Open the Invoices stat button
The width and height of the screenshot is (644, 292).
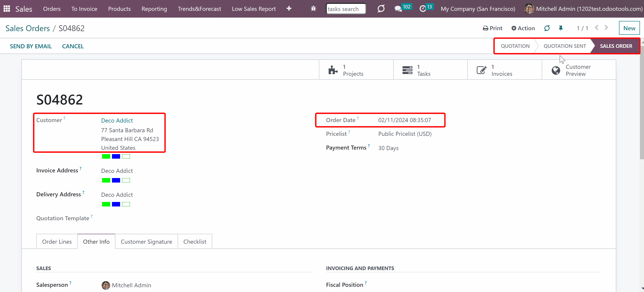pyautogui.click(x=505, y=70)
